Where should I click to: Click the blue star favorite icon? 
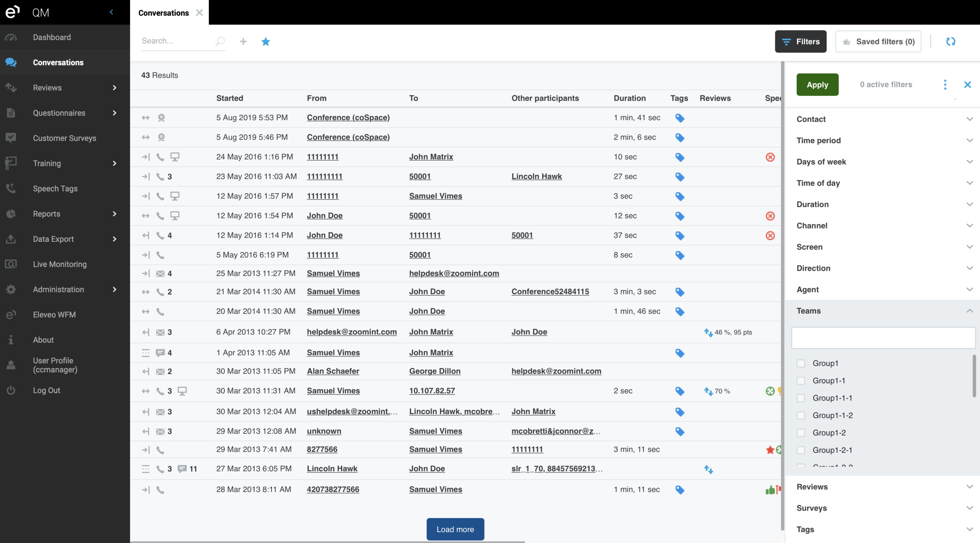tap(266, 41)
